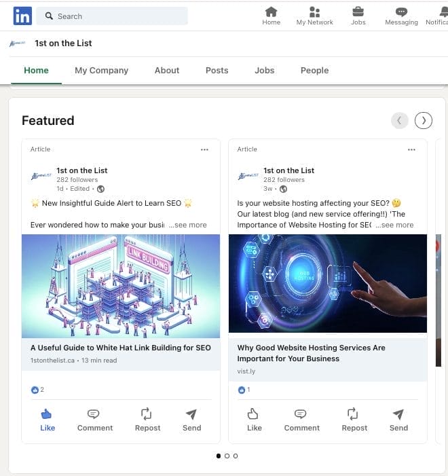Click company logo on Website Hosting post
This screenshot has height=476, width=448.
tap(248, 176)
